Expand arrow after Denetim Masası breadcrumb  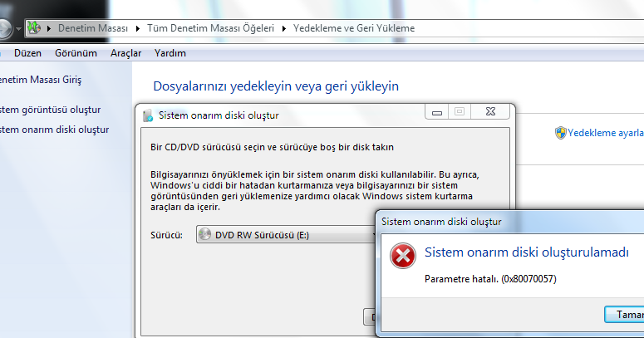pyautogui.click(x=138, y=28)
